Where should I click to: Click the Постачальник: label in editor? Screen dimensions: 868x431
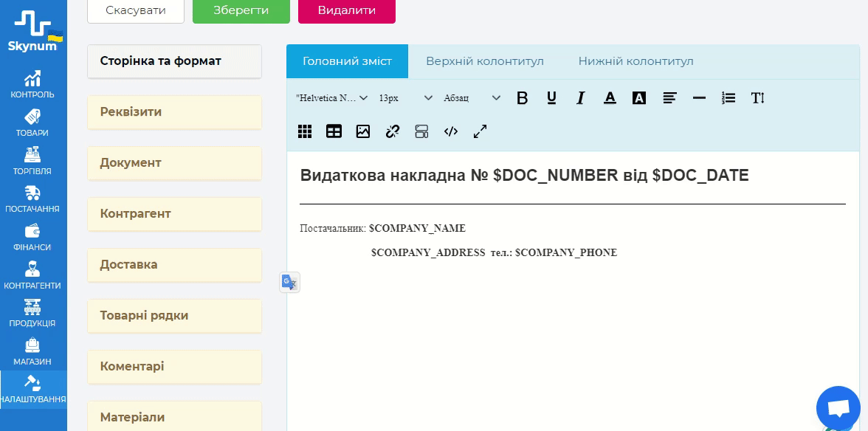333,228
